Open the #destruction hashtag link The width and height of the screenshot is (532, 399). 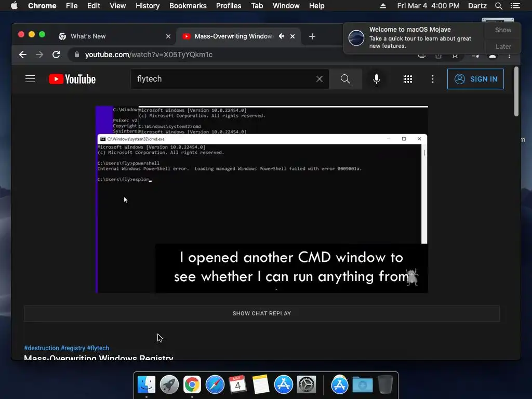42,348
